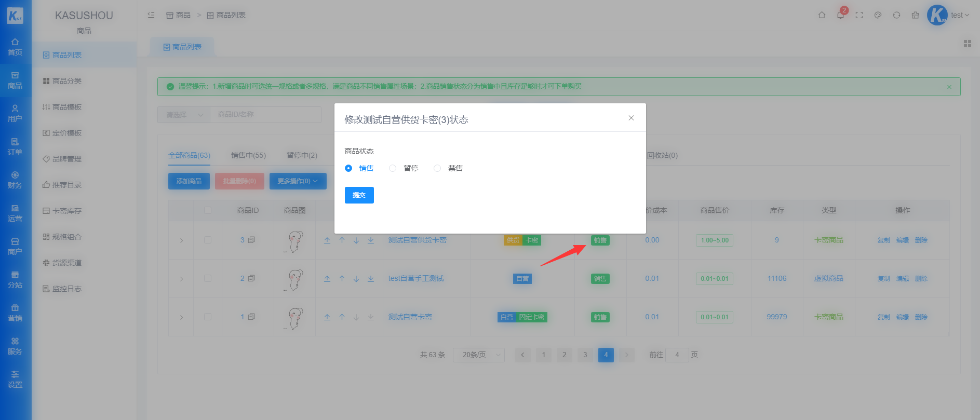Image resolution: width=980 pixels, height=420 pixels.
Task: Expand row of 测试自营卡密
Action: [x=181, y=317]
